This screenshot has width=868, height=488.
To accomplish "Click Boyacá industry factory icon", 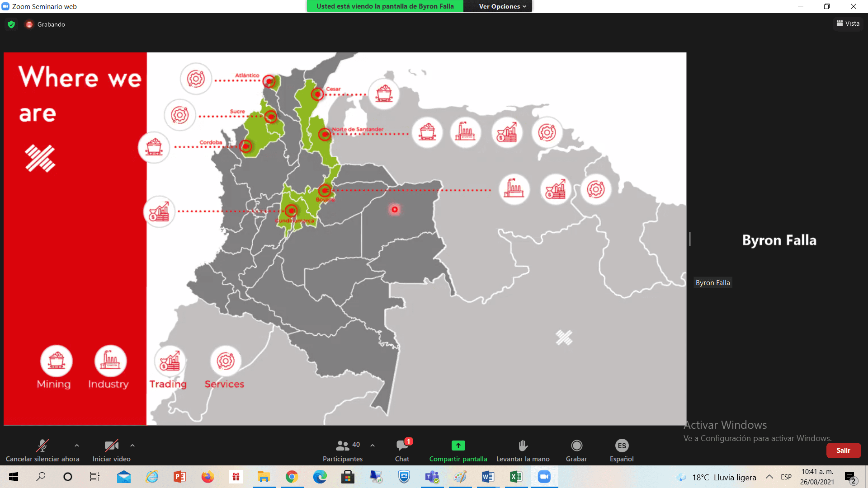I will [x=514, y=189].
